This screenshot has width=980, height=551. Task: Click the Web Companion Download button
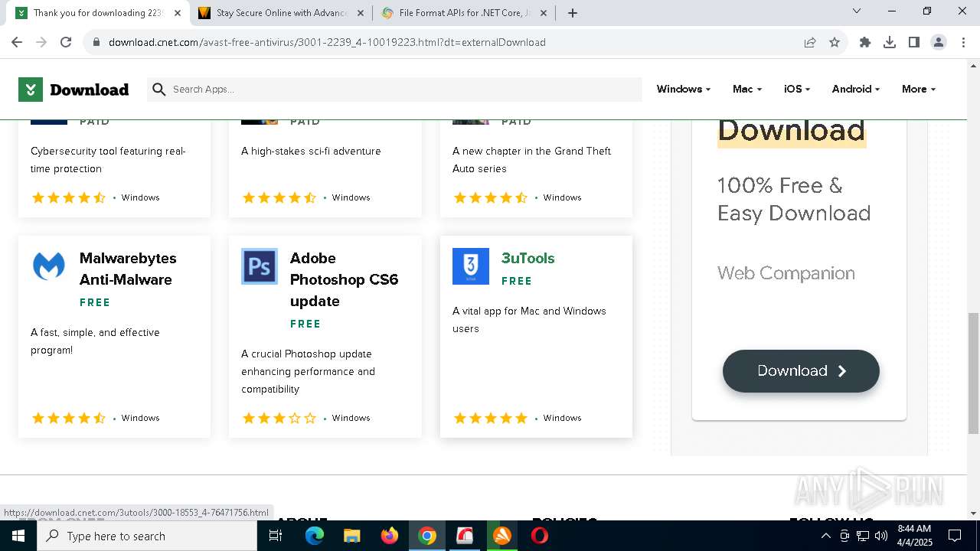801,371
